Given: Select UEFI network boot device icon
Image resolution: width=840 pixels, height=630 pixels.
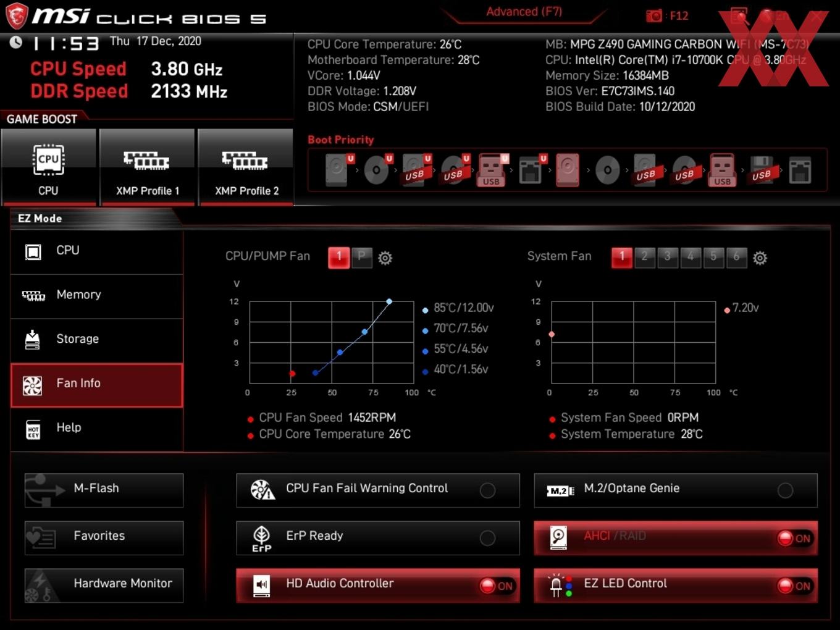Looking at the screenshot, I should (531, 170).
